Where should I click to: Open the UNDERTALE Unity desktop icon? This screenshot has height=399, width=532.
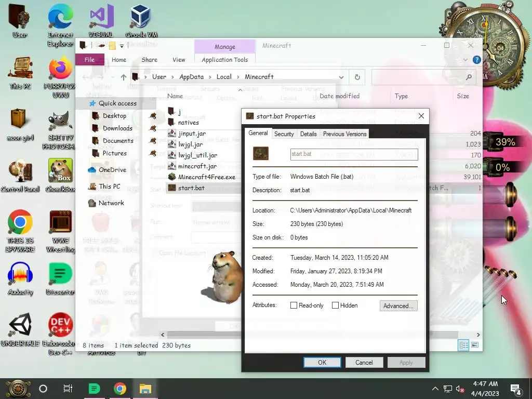(x=20, y=329)
